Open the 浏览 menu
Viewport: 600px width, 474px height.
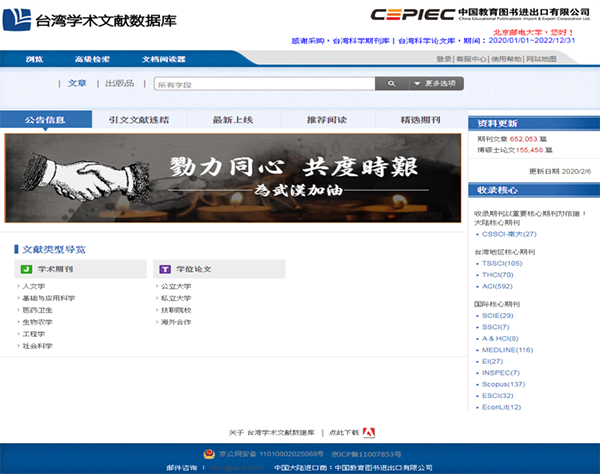coord(33,59)
